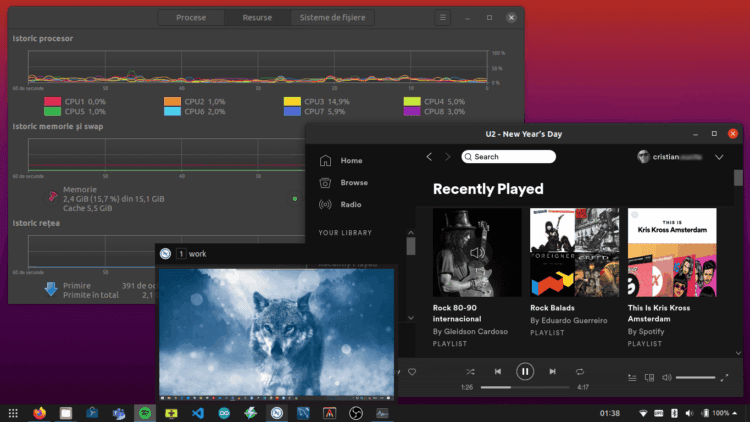The image size is (750, 422).
Task: Skip to the next track
Action: tap(552, 372)
